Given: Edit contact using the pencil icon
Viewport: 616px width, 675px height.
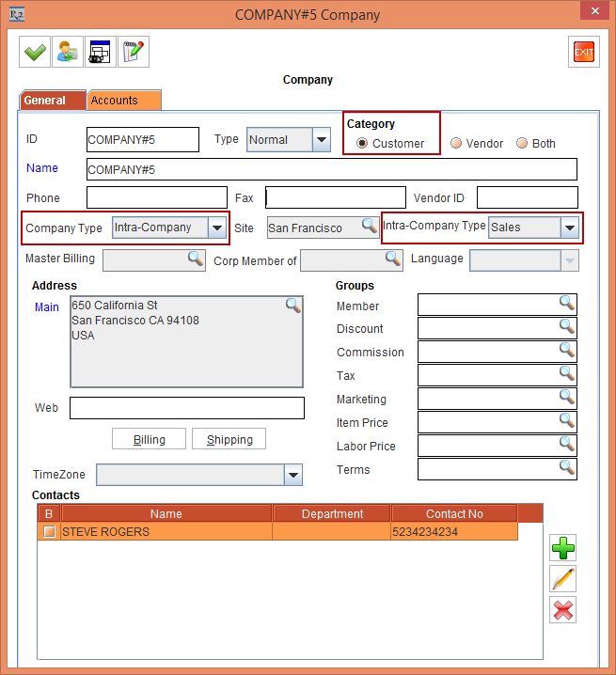Looking at the screenshot, I should [563, 578].
